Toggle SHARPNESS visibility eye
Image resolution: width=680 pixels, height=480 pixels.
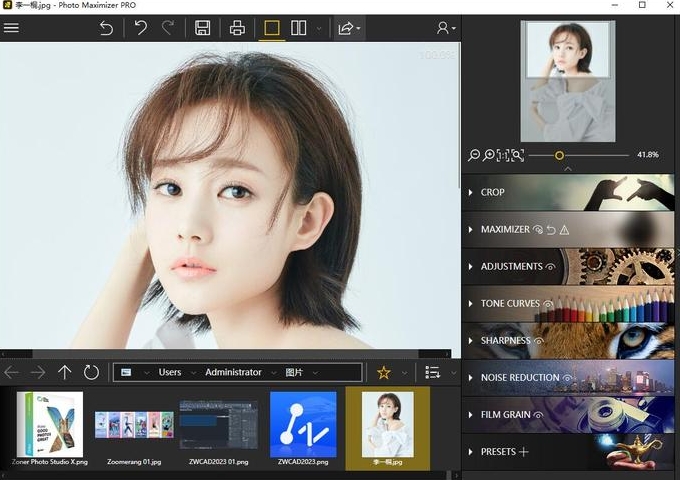(x=539, y=341)
